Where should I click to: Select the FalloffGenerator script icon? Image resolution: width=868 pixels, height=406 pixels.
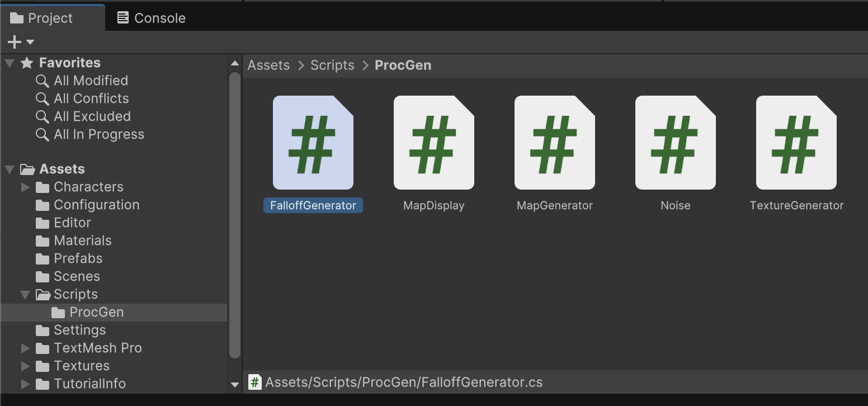[313, 143]
